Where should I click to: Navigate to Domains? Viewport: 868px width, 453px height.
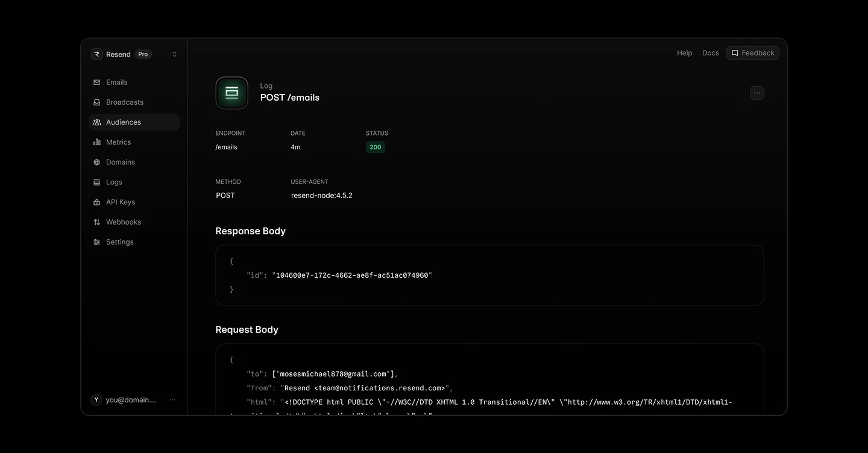pyautogui.click(x=134, y=162)
